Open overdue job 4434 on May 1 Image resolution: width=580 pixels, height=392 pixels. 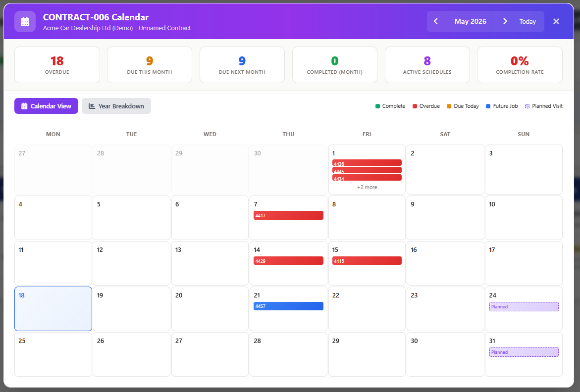pos(367,177)
